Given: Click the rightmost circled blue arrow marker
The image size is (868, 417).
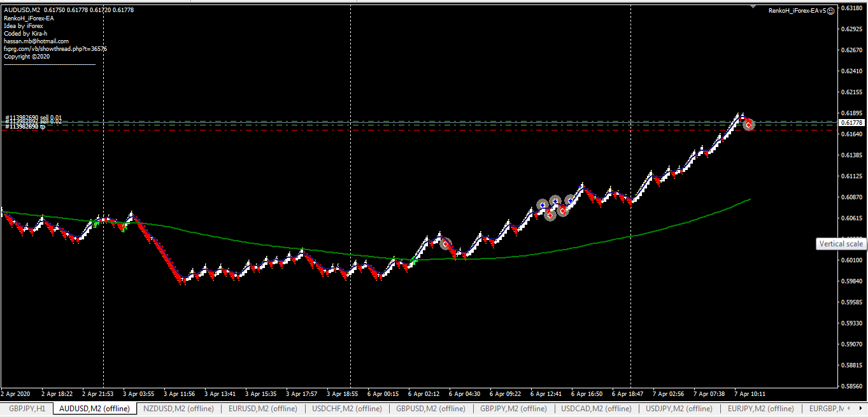Looking at the screenshot, I should (570, 201).
